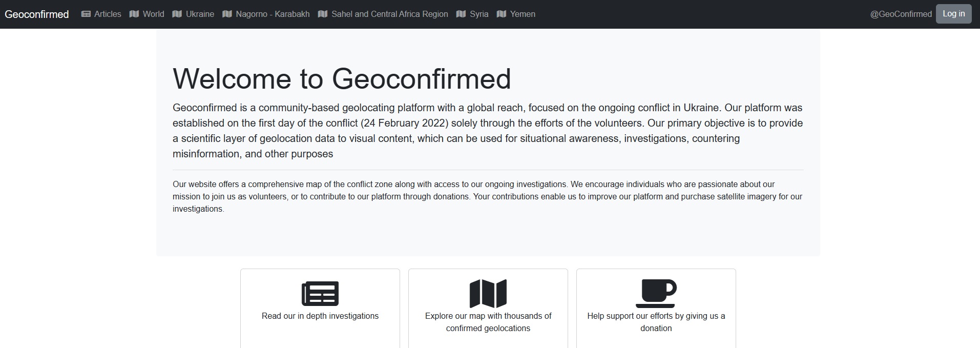Viewport: 980px width, 348px height.
Task: Click the map icon beside Sahel and Central Africa
Action: click(323, 14)
